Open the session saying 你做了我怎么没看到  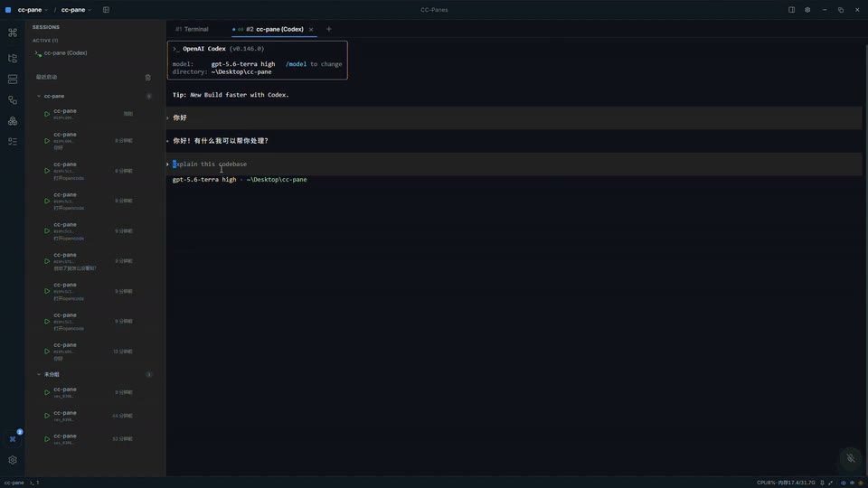tap(93, 261)
